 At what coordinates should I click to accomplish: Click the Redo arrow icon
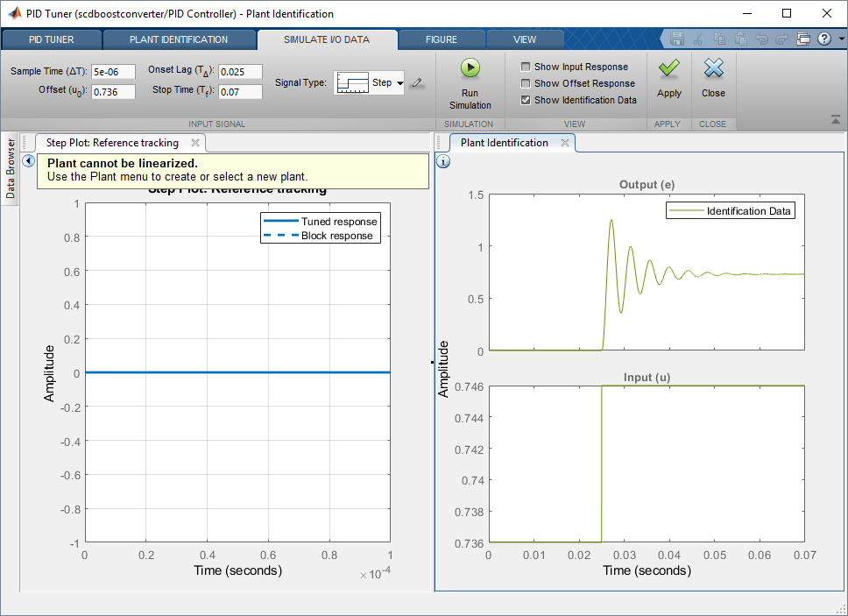tap(782, 39)
